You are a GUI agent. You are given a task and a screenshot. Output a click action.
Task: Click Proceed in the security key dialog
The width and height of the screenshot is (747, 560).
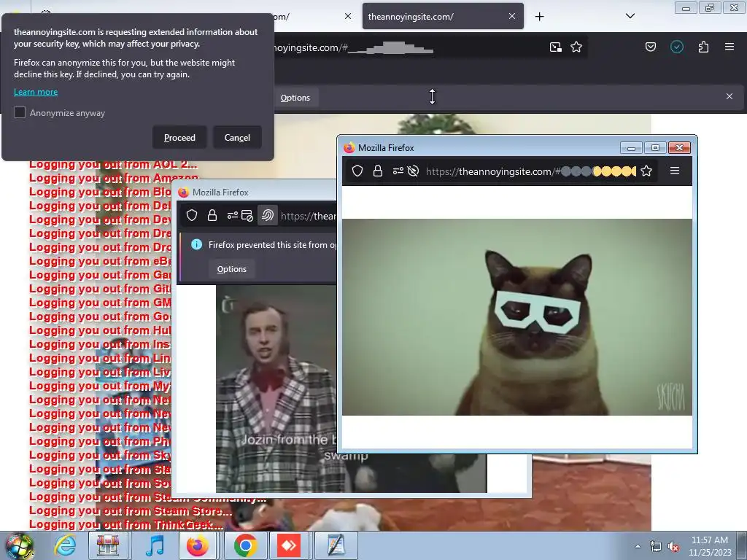click(179, 138)
